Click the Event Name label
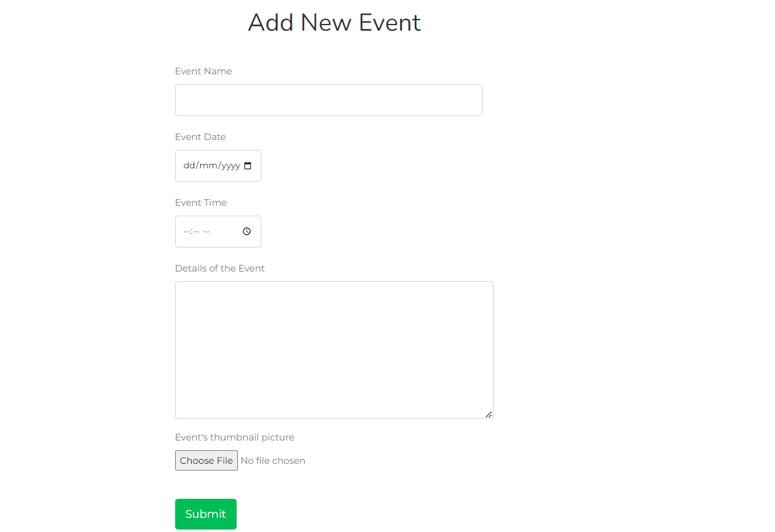The image size is (775, 532). coord(203,71)
